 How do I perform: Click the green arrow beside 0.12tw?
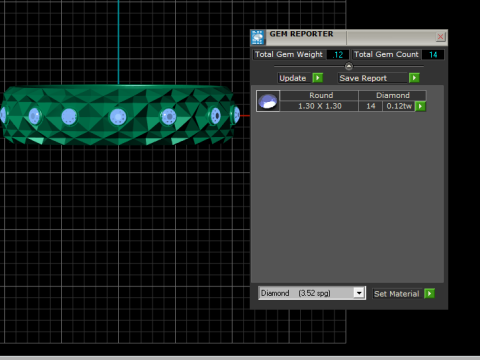(420, 106)
